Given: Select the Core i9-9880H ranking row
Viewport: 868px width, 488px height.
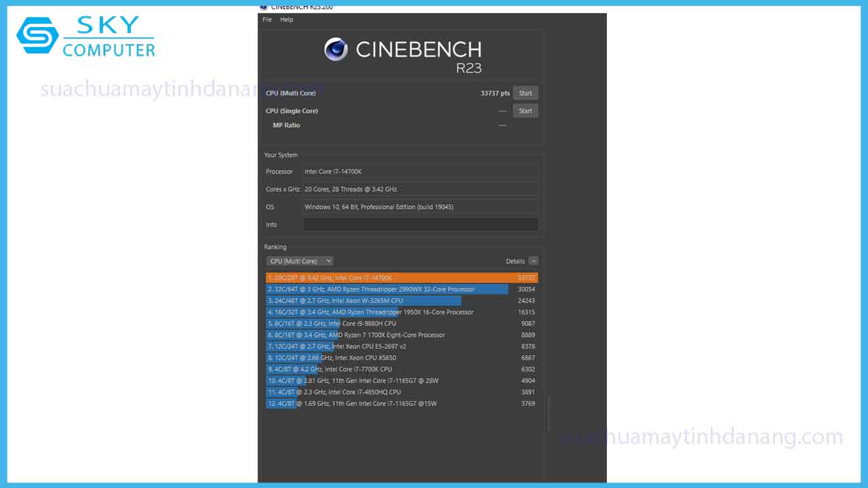Looking at the screenshot, I should tap(402, 324).
